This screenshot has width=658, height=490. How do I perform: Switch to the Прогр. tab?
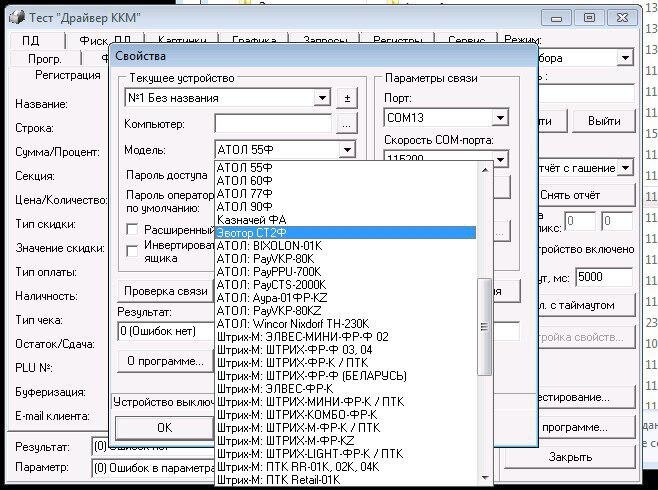tap(45, 59)
